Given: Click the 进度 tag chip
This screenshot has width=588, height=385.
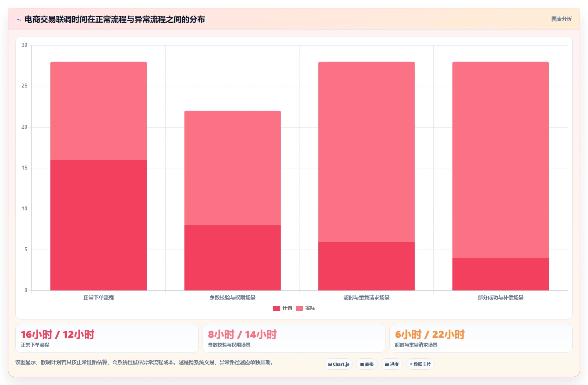Looking at the screenshot, I should [x=392, y=364].
